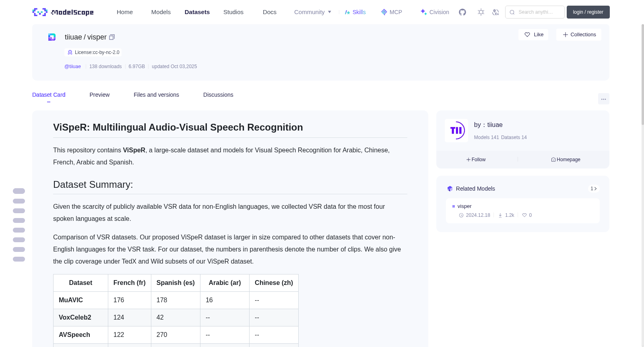Screen dimensions: 644x347
Task: Select Datasets in the top navigation
Action: [197, 12]
